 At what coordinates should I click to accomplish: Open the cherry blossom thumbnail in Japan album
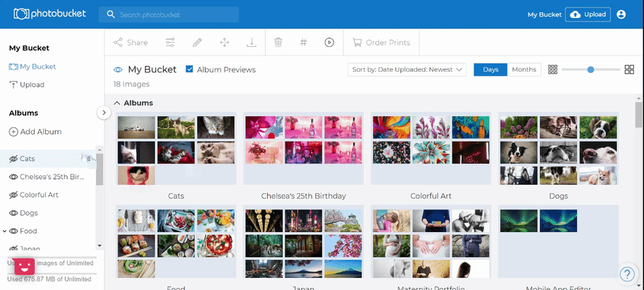pyautogui.click(x=343, y=246)
